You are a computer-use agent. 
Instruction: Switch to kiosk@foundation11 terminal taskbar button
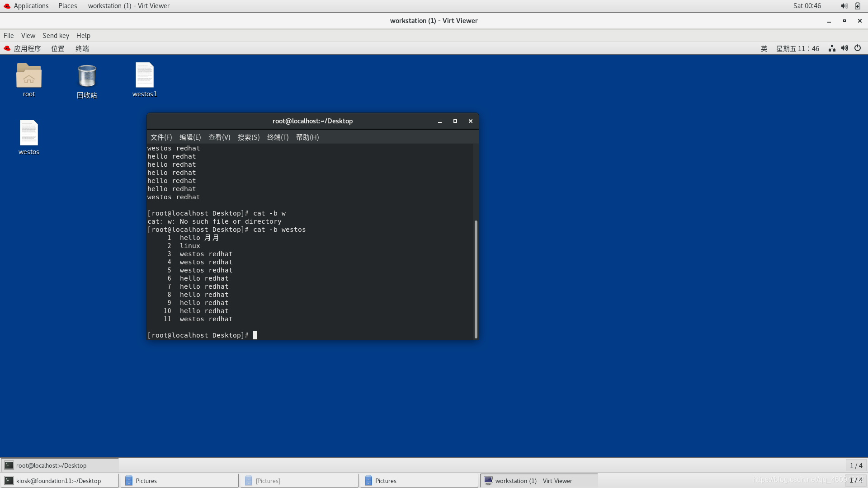(x=59, y=481)
